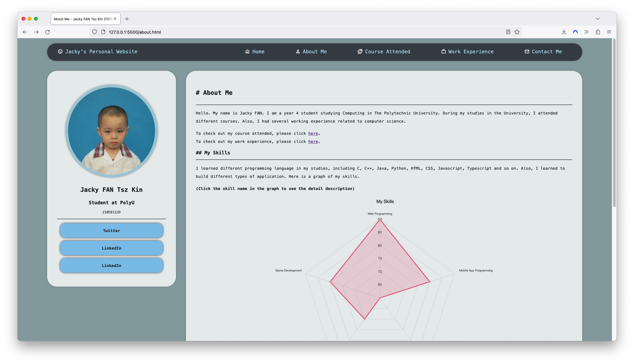Screen dimensions: 634x364
Task: Expand more tools overflow chevron
Action: (x=587, y=32)
